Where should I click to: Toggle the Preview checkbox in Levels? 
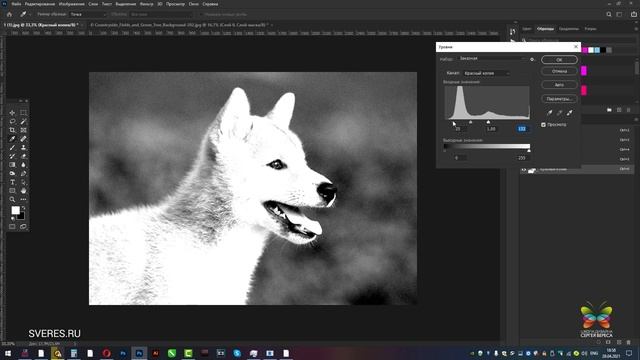coord(543,124)
